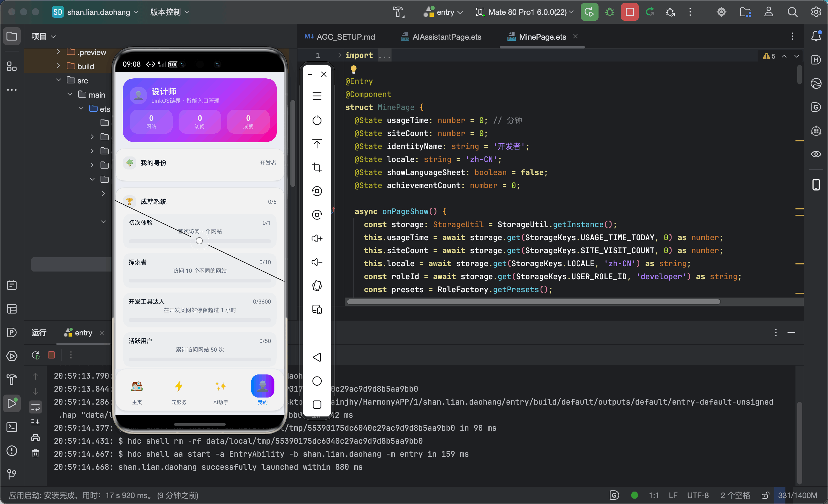Expand the folded import block
This screenshot has width=828, height=504.
pyautogui.click(x=340, y=55)
